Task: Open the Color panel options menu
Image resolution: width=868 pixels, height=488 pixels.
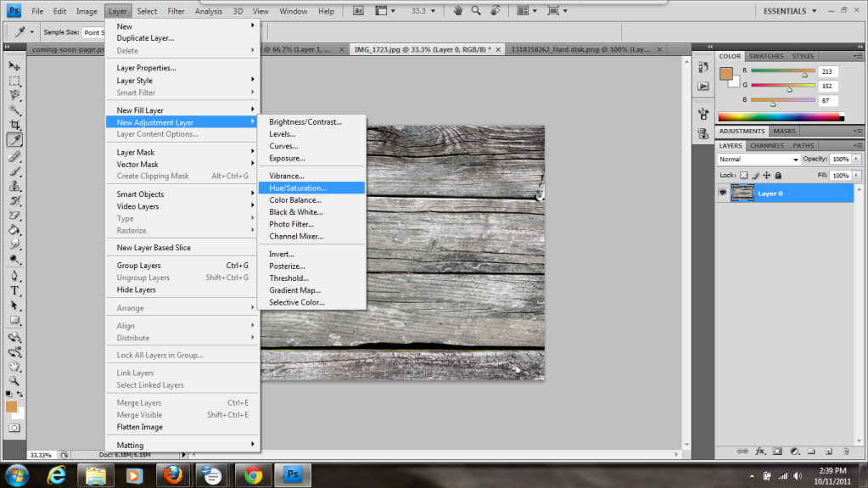Action: (858, 56)
